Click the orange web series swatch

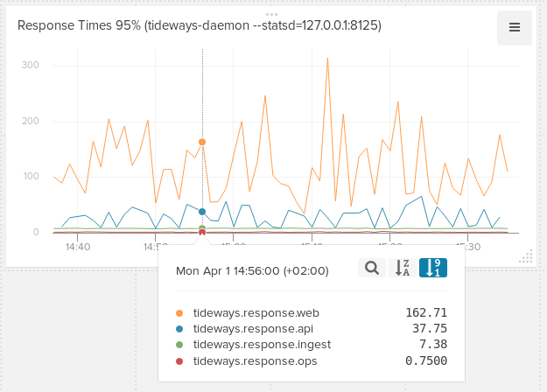point(179,313)
